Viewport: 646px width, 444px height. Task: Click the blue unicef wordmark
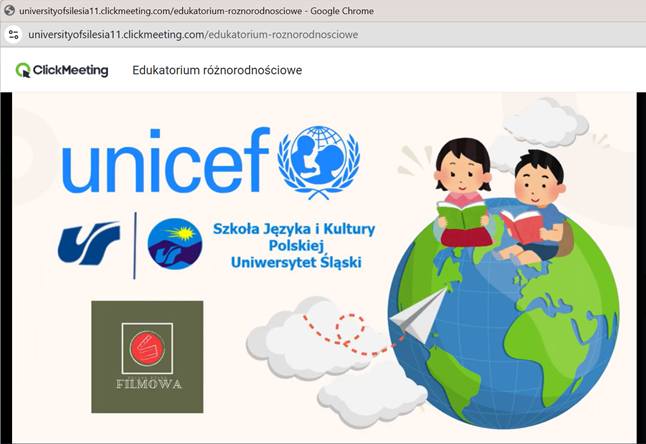tap(166, 161)
